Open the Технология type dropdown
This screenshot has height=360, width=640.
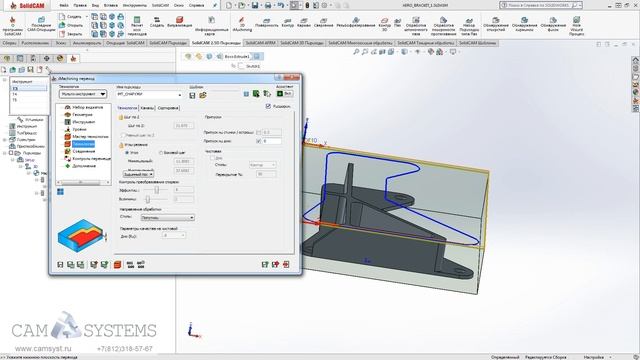pos(83,94)
